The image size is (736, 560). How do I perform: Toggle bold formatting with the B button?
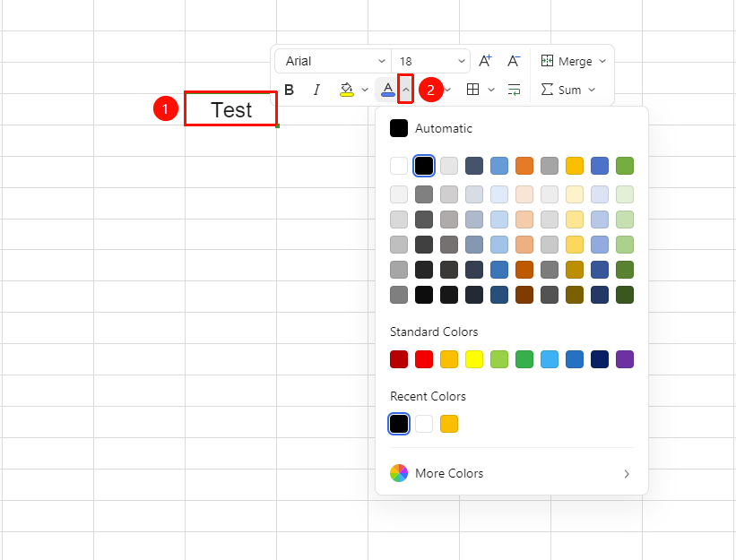290,90
